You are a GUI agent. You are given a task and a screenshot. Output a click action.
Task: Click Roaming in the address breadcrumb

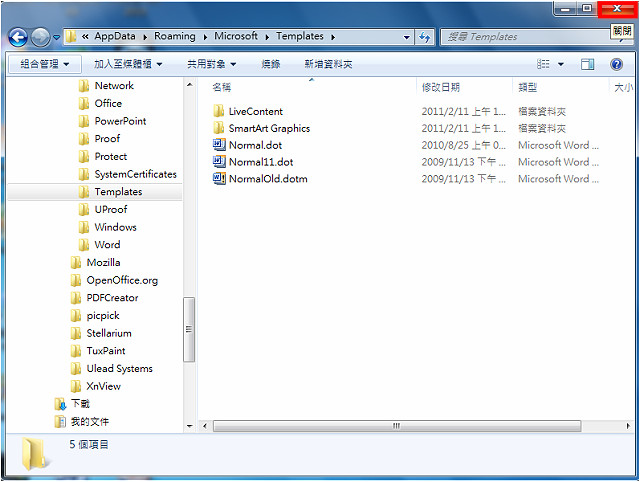(x=175, y=36)
